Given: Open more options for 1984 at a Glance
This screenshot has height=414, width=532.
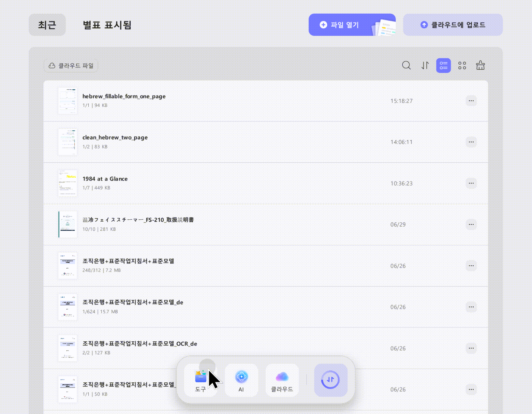Looking at the screenshot, I should click(x=471, y=183).
